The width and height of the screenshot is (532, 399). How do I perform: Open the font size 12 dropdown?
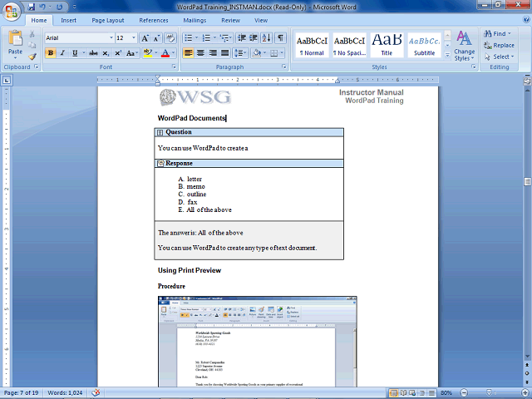pos(134,37)
